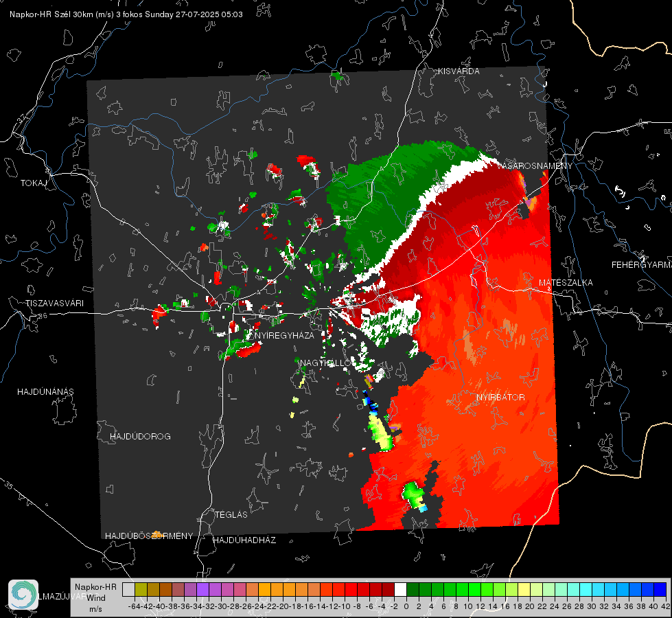Pick the white swatch in the wind legend
This screenshot has width=672, height=618.
[x=400, y=589]
